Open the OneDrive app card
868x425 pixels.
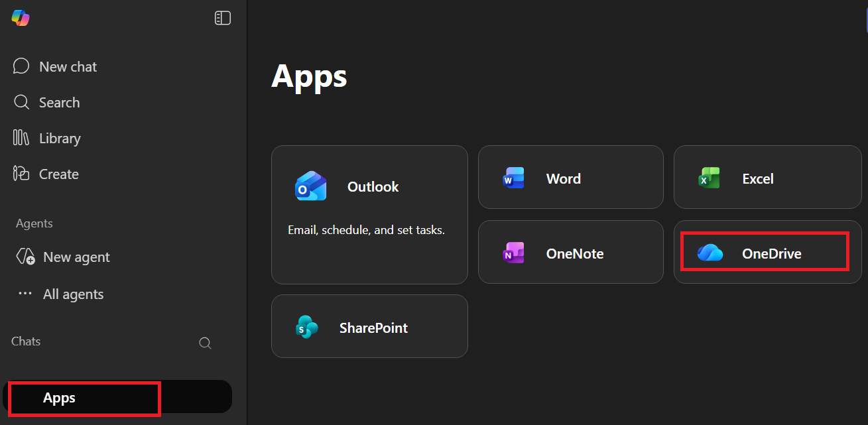768,252
